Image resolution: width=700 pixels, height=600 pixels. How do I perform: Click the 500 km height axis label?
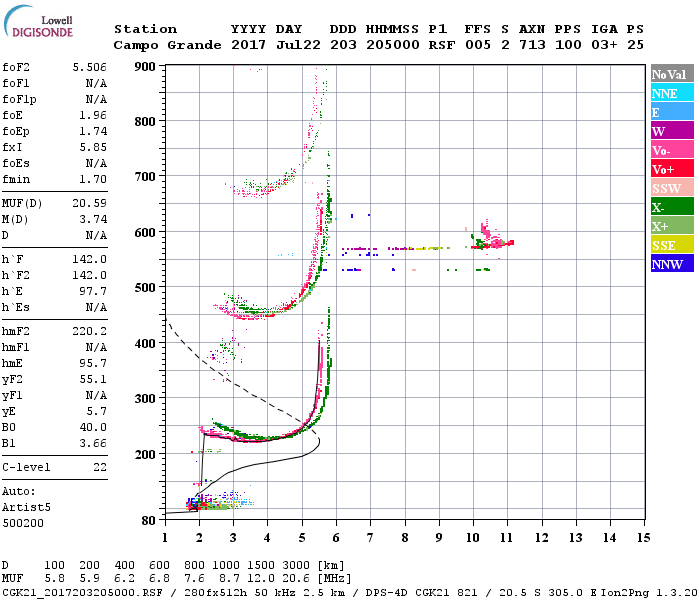145,288
